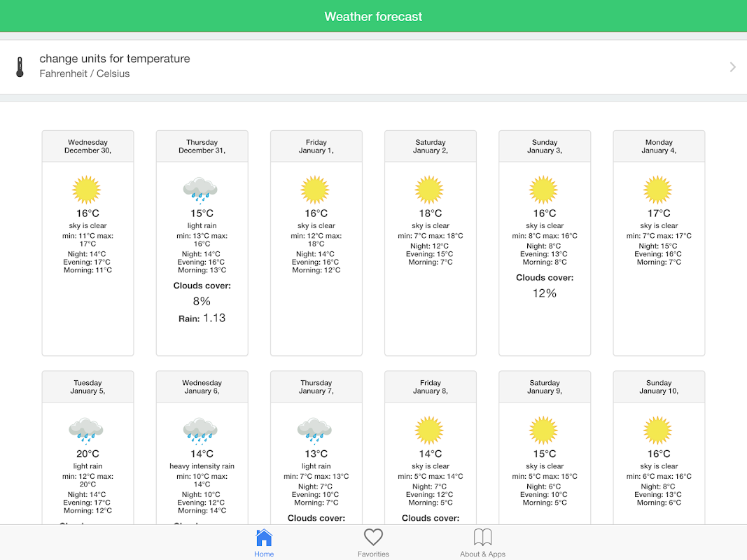Click sun icon for Monday January 4

(x=658, y=190)
